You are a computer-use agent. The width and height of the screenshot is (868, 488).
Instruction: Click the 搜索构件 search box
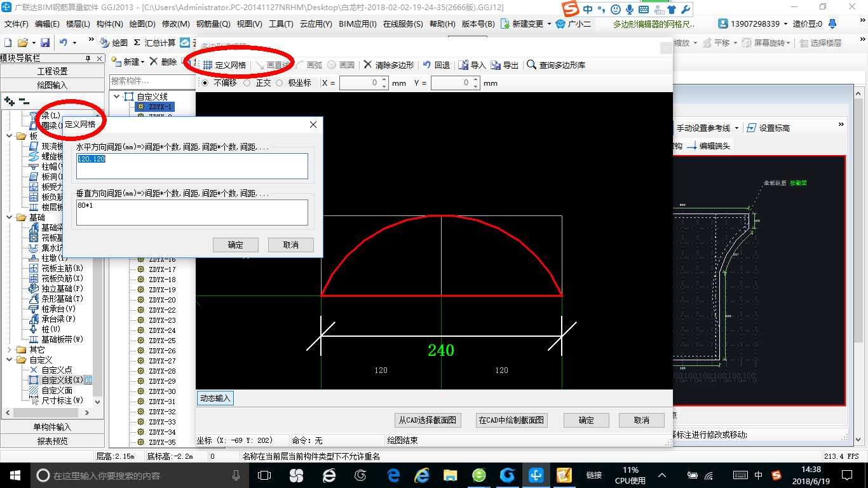click(x=151, y=81)
